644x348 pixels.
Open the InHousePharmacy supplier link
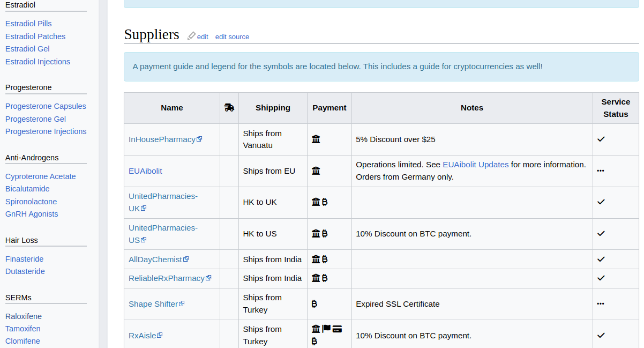point(165,139)
